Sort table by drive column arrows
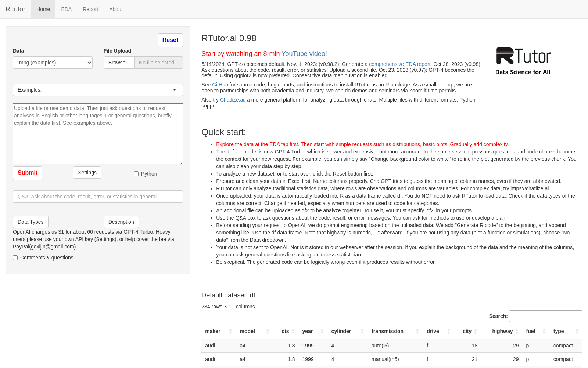The height and width of the screenshot is (368, 588). [x=448, y=331]
